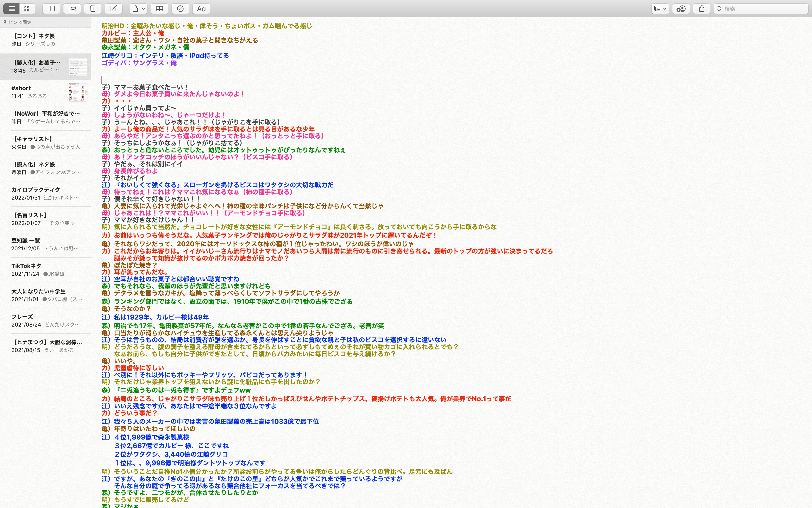Click the 検索 search field
The image size is (812, 508).
pos(761,9)
